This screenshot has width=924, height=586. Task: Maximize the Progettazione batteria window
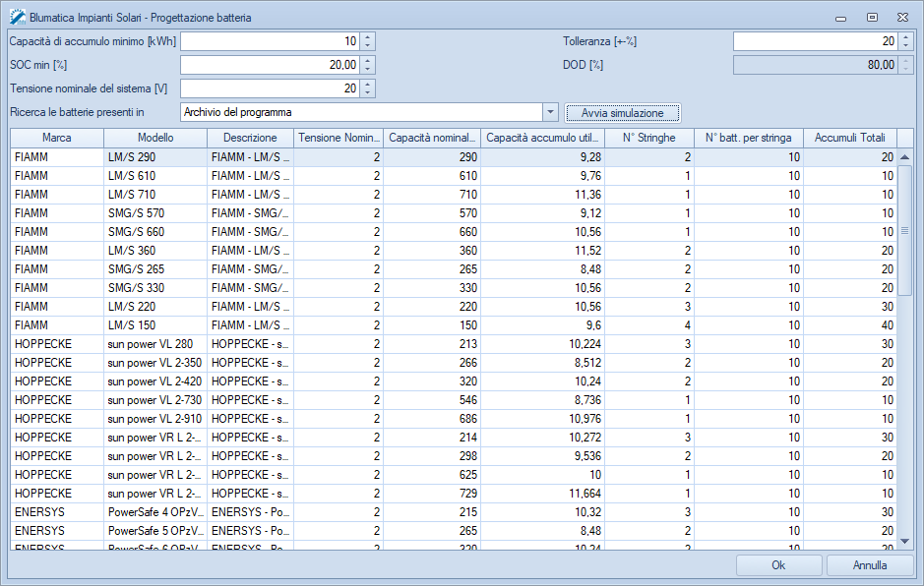[x=872, y=17]
